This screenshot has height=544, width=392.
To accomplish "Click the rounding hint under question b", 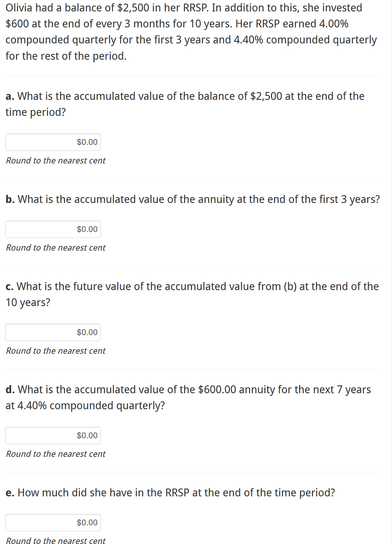I will pos(56,248).
